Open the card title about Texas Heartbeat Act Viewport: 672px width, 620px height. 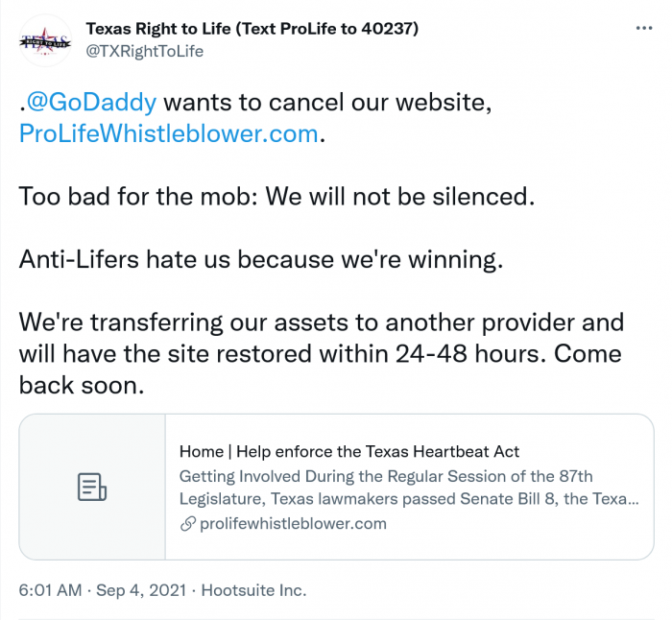349,451
